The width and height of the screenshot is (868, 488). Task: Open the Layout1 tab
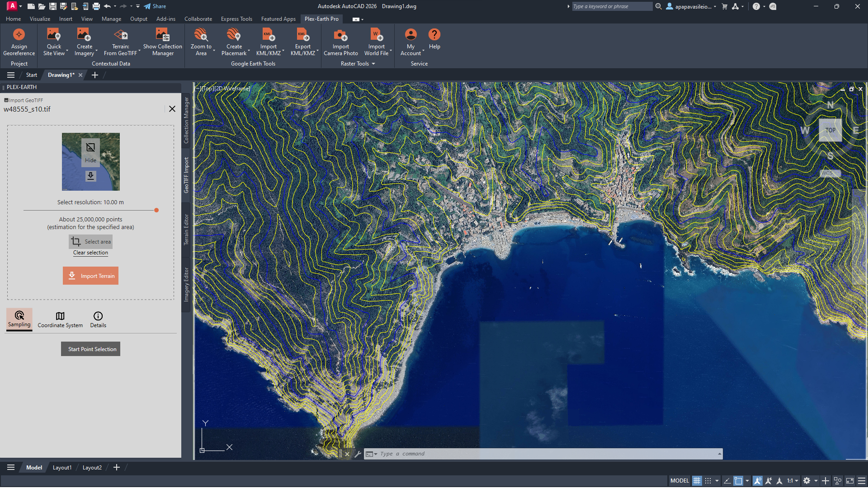point(62,468)
